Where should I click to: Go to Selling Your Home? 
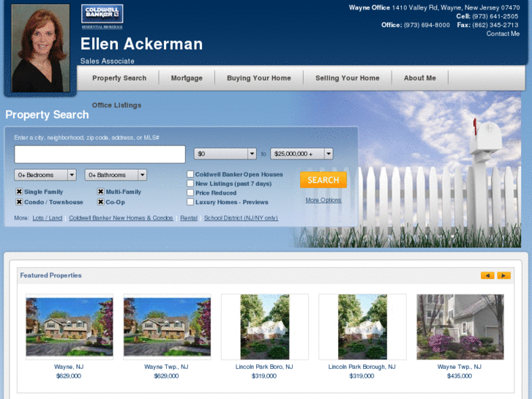(348, 78)
